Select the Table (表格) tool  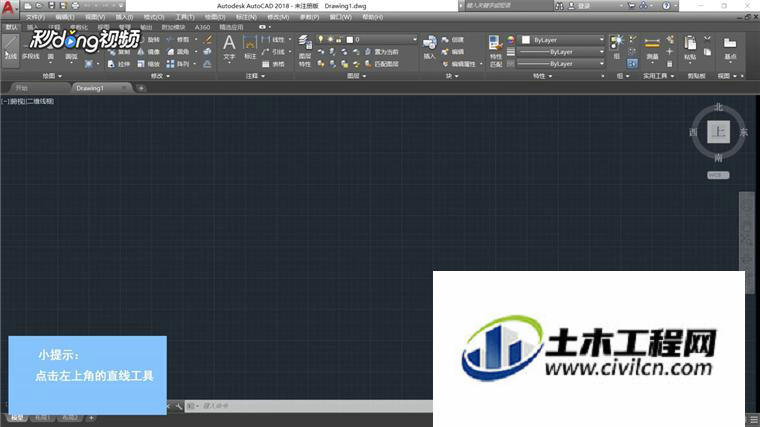273,64
